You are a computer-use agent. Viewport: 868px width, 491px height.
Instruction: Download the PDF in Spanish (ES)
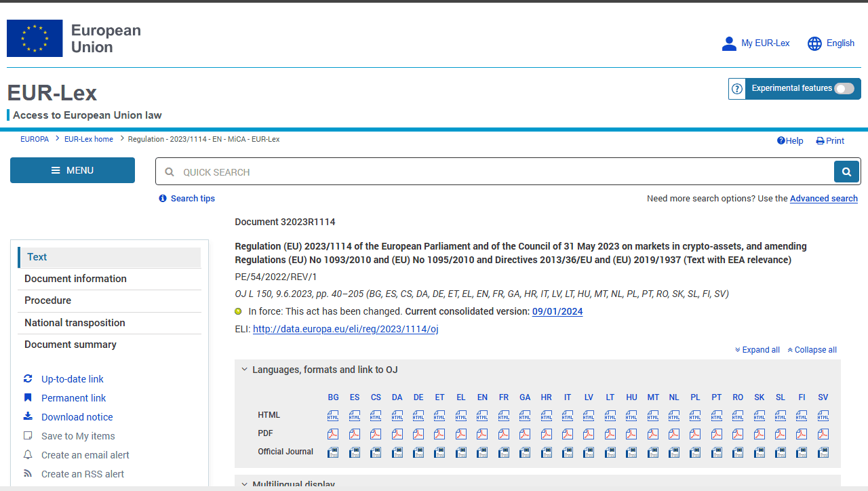coord(355,434)
